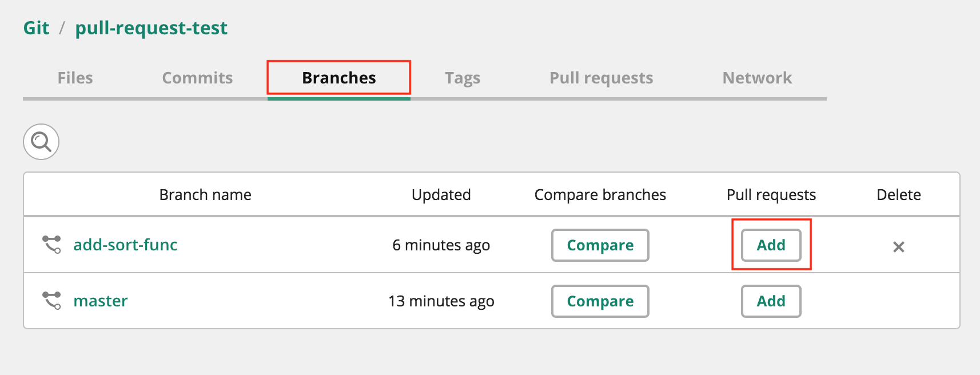Open the Pull requests tab
Viewport: 980px width, 375px height.
(601, 78)
